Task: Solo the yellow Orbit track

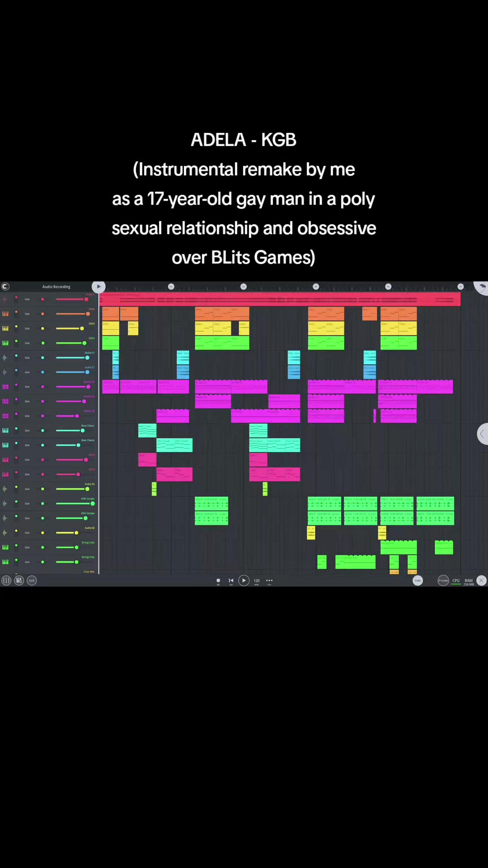Action: (x=27, y=329)
